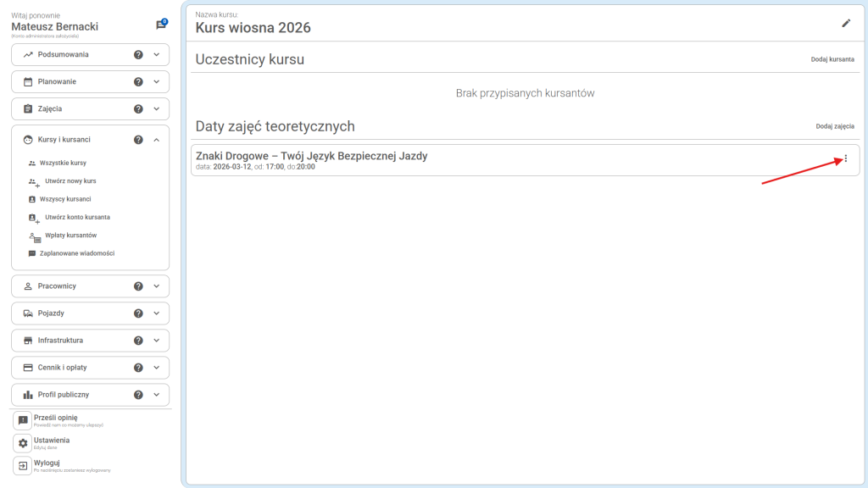Expand the Pracownicy section chevron
This screenshot has height=488, width=868.
coord(156,286)
